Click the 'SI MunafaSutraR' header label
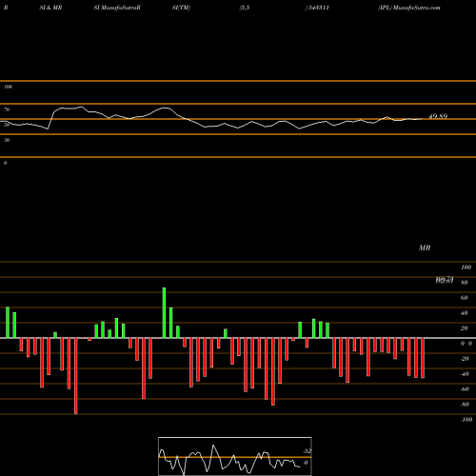This screenshot has height=476, width=476. pyautogui.click(x=117, y=8)
